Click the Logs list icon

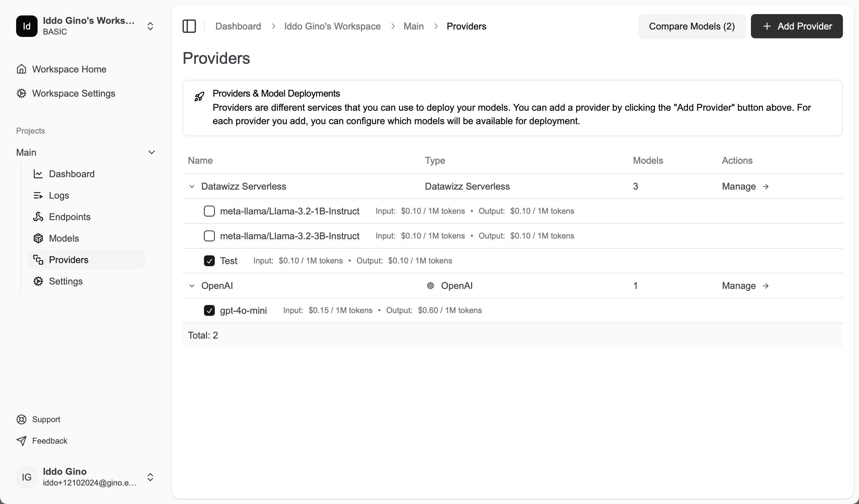click(38, 195)
